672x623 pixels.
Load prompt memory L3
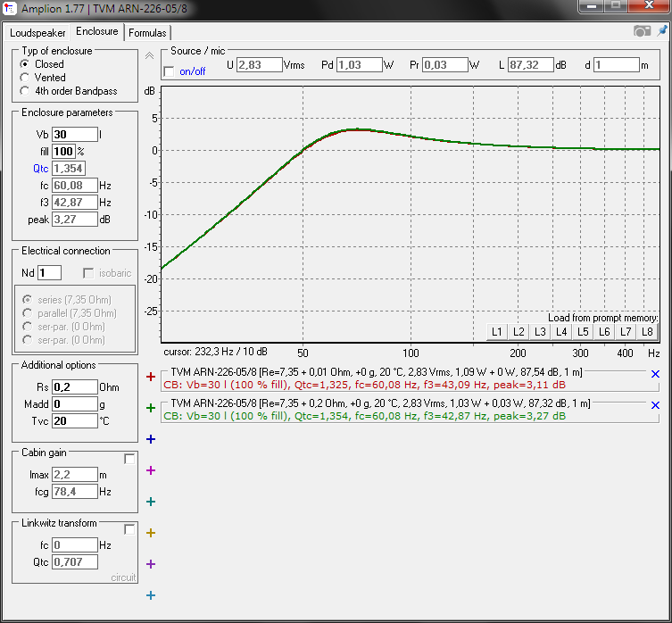tap(540, 332)
